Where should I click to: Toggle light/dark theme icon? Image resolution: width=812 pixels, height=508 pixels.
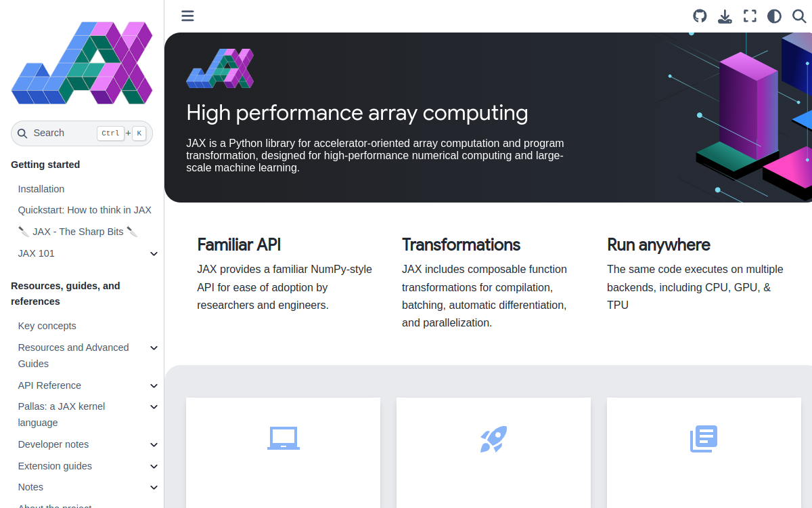click(x=774, y=16)
